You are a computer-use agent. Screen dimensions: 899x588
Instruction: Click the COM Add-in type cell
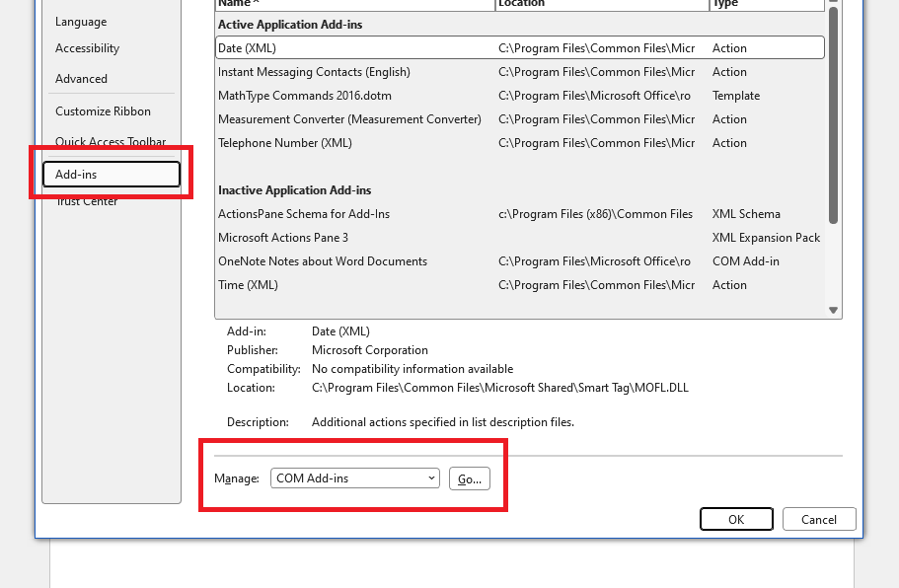(746, 261)
